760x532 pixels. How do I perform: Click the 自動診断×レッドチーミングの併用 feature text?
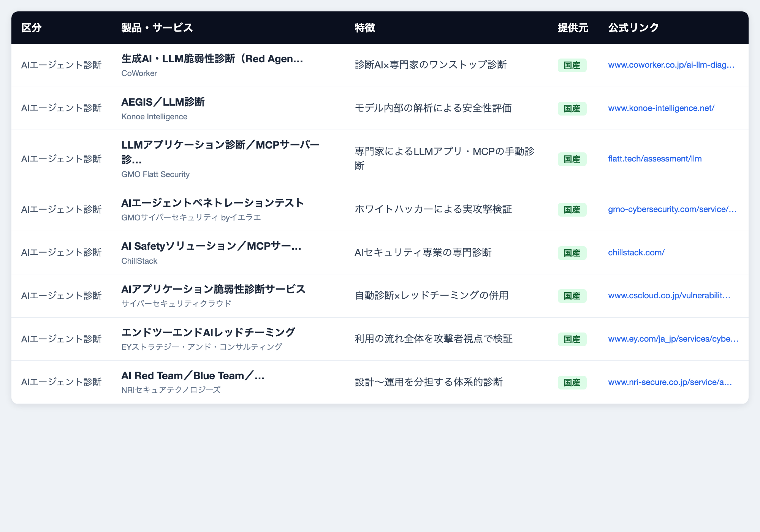click(x=431, y=296)
